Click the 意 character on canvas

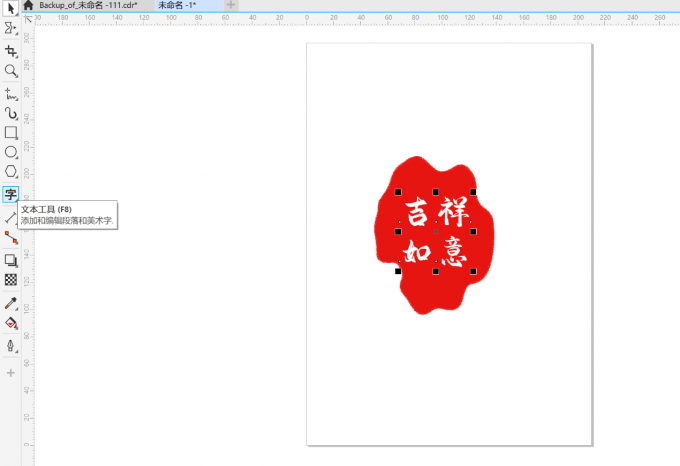454,251
